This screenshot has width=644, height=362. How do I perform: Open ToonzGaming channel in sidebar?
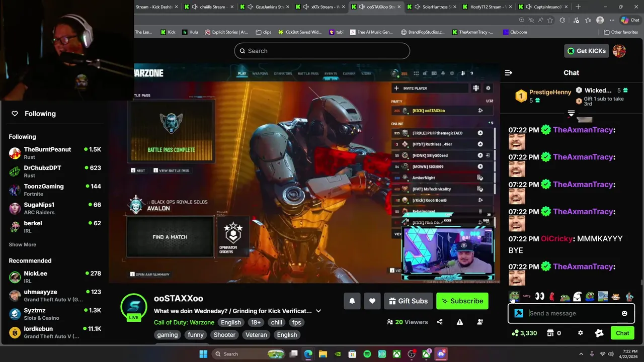click(x=54, y=190)
